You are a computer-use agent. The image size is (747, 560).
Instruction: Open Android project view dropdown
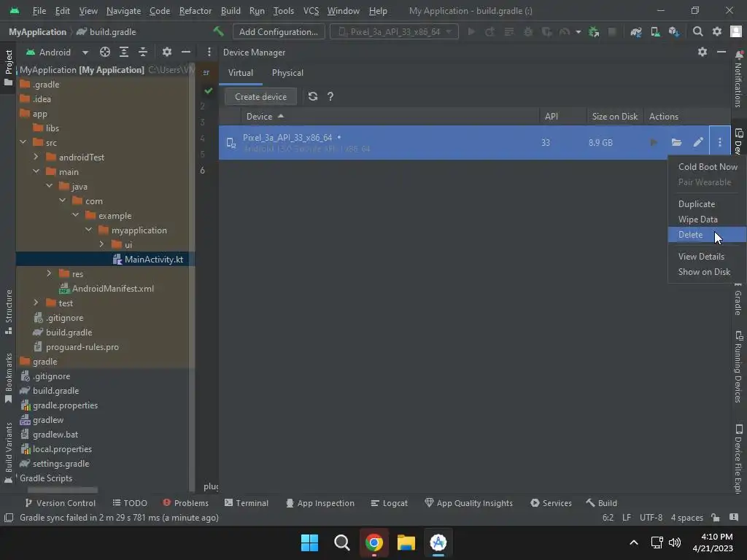pos(57,52)
